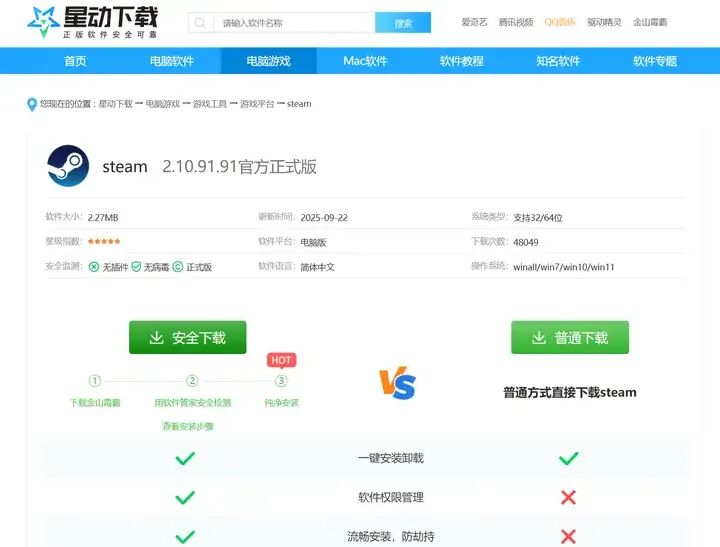720x547 pixels.
Task: Click the 搜索 search button
Action: tap(403, 23)
